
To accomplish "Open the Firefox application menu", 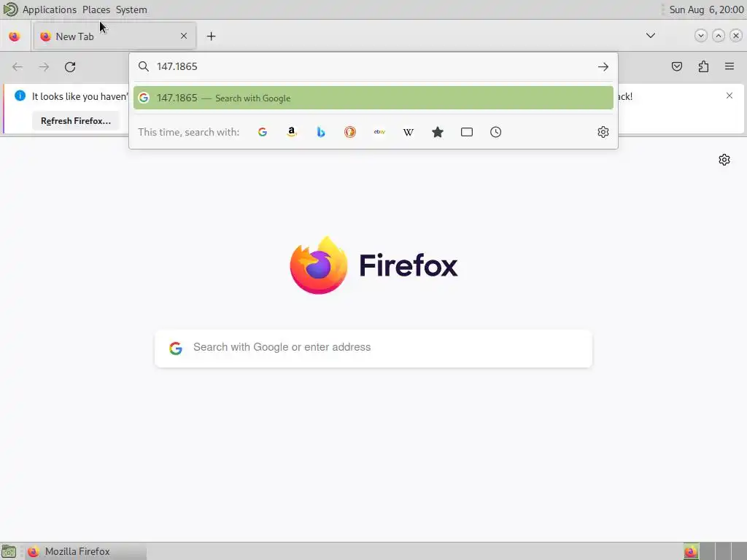I will [x=729, y=66].
